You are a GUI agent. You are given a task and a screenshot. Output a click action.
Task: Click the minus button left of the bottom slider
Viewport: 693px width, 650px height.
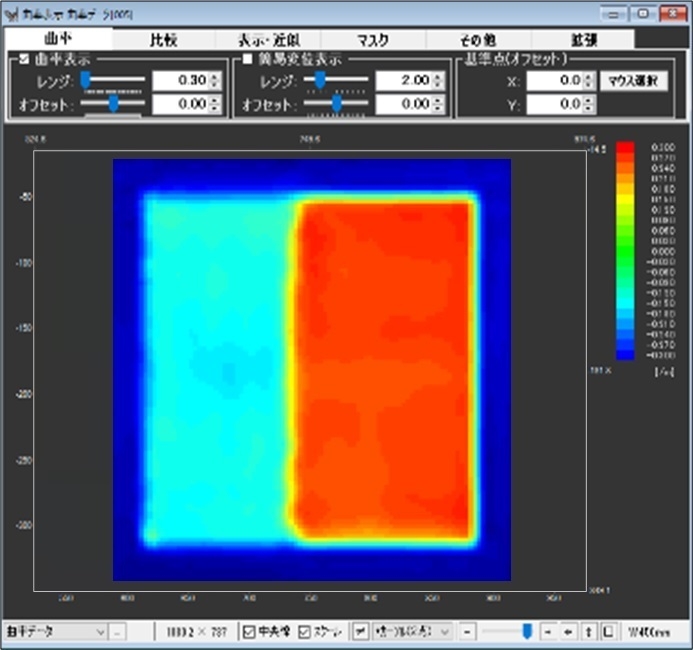[x=466, y=632]
